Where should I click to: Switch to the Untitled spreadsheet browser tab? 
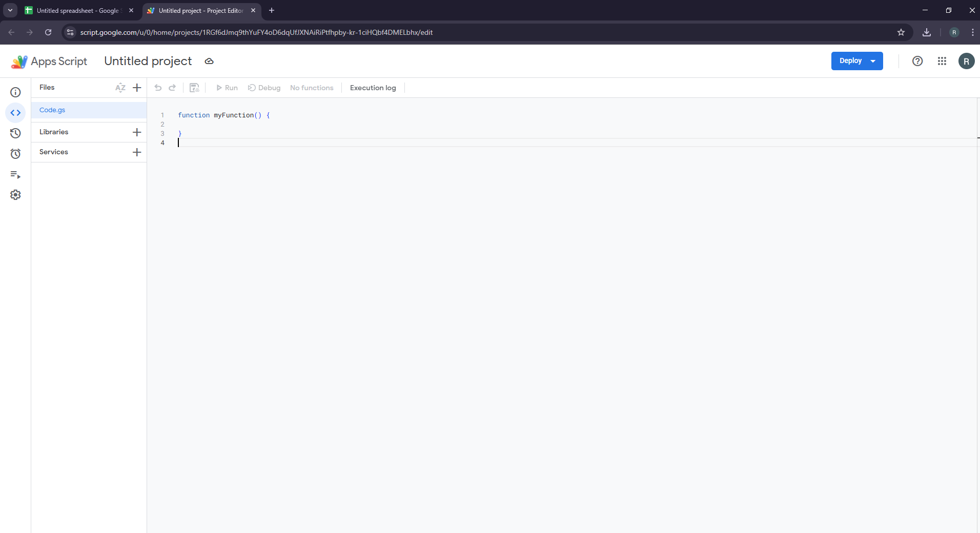coord(77,10)
